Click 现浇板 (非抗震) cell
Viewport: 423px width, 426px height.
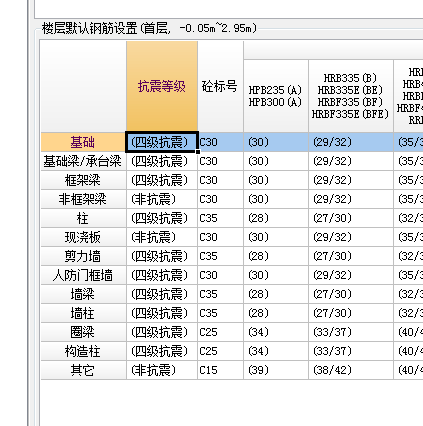162,237
